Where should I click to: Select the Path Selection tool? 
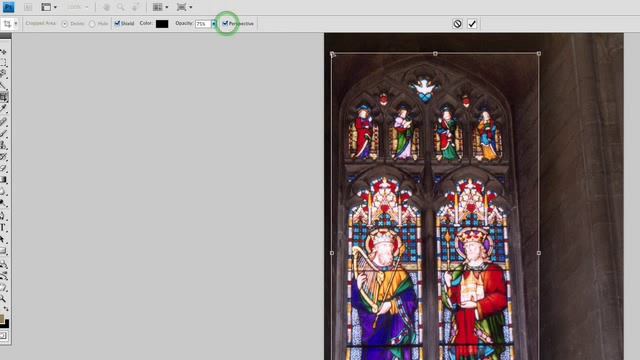pyautogui.click(x=3, y=239)
